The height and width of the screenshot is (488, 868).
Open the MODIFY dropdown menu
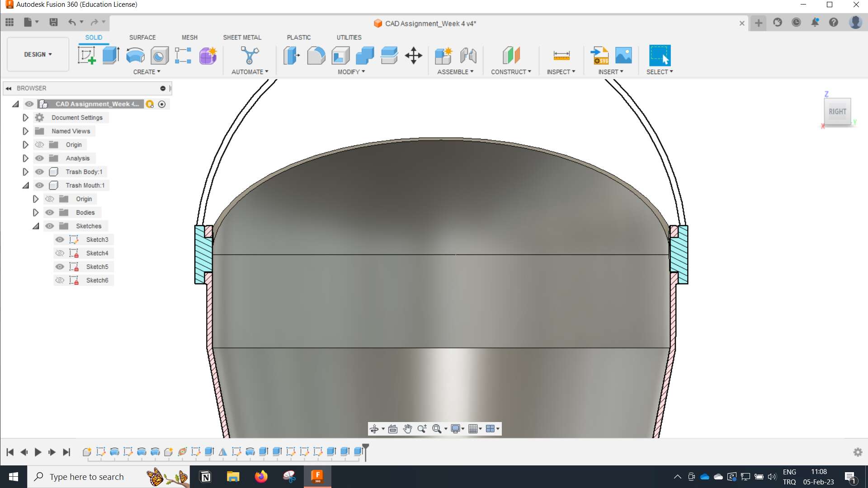[351, 72]
